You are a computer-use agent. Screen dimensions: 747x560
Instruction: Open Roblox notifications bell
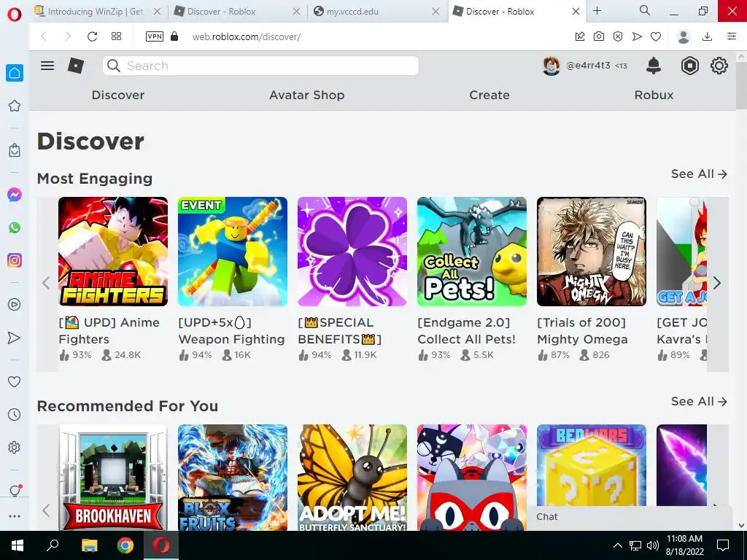(x=653, y=66)
